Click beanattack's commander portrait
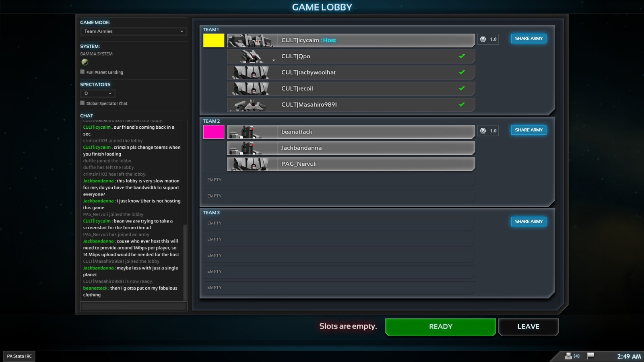 pos(252,132)
